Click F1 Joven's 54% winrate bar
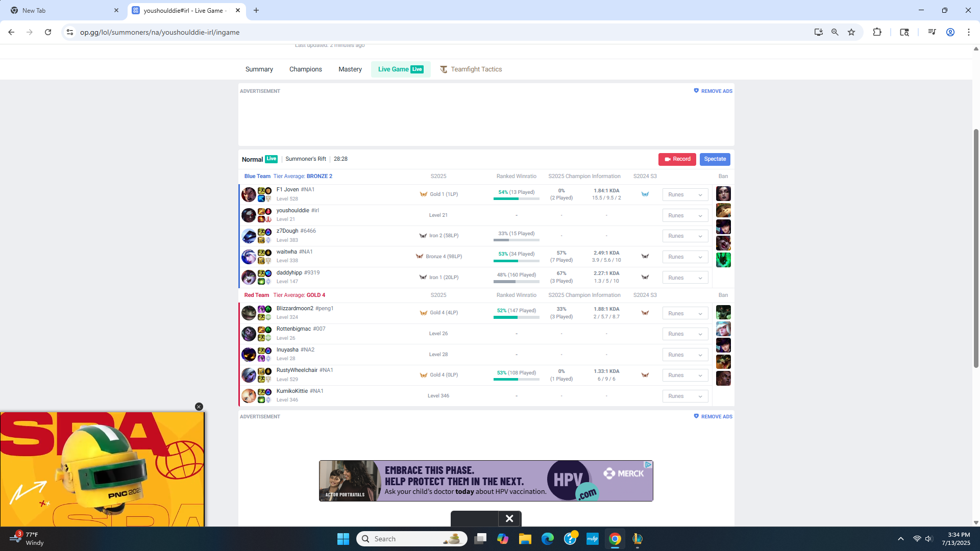Image resolution: width=980 pixels, height=551 pixels. (517, 199)
